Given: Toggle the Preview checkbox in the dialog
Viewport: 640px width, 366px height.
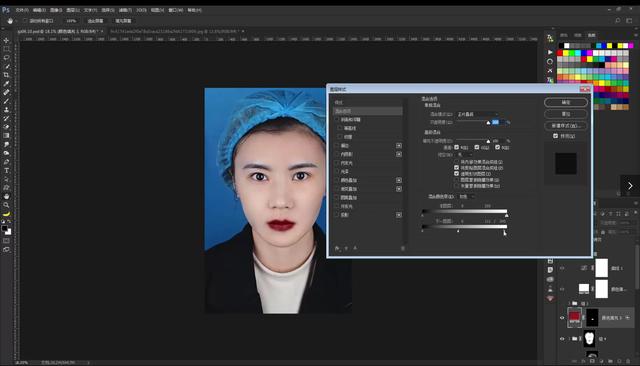Looking at the screenshot, I should click(x=556, y=136).
